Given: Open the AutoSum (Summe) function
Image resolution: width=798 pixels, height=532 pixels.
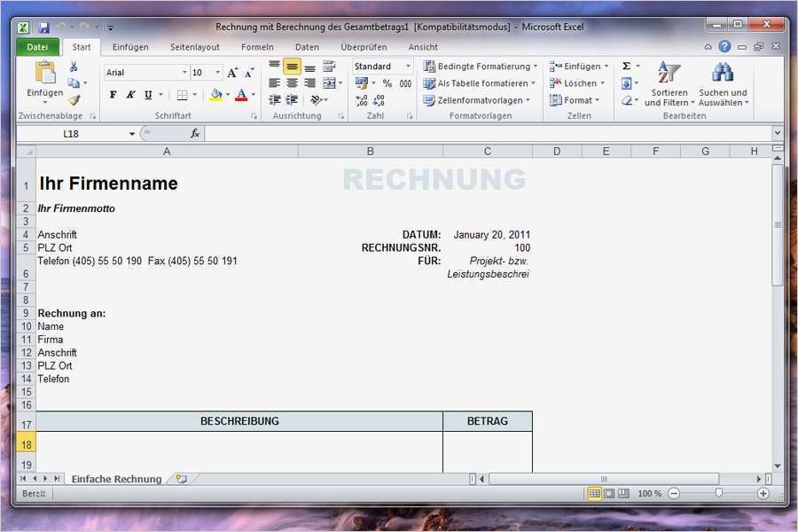Looking at the screenshot, I should pyautogui.click(x=626, y=66).
